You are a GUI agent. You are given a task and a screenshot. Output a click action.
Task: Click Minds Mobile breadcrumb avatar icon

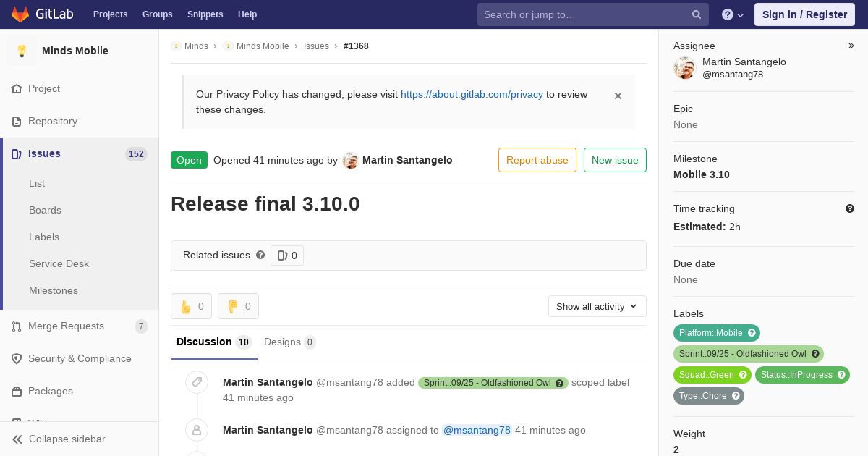[x=228, y=46]
